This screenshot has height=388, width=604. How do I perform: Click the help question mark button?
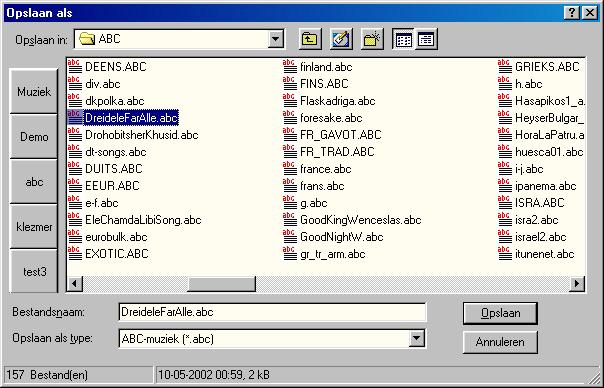click(x=572, y=13)
